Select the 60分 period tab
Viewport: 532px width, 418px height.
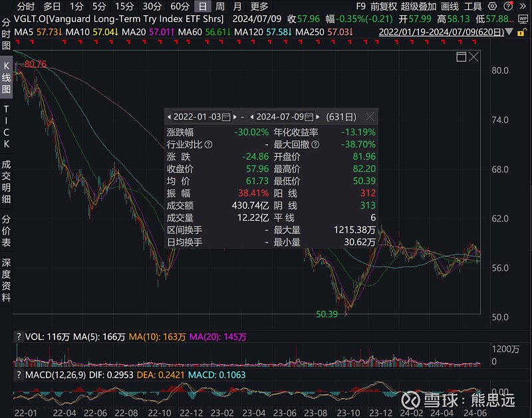[180, 6]
